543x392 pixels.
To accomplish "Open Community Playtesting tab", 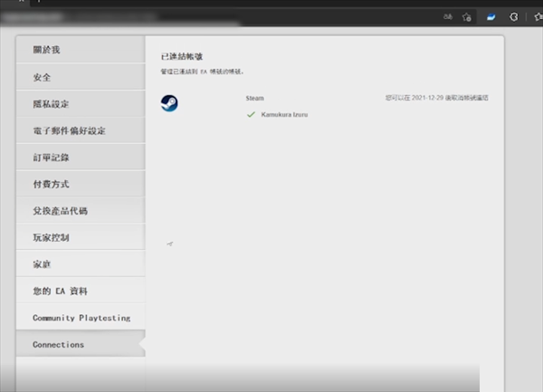I will click(81, 318).
